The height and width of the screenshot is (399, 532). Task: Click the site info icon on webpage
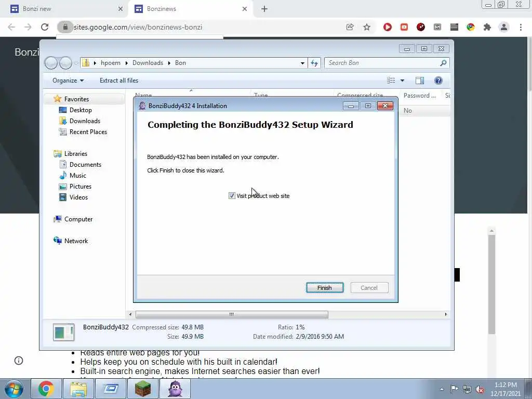(x=19, y=361)
